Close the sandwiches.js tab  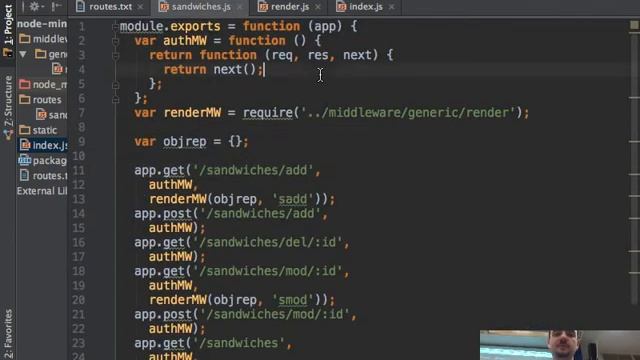(x=240, y=7)
